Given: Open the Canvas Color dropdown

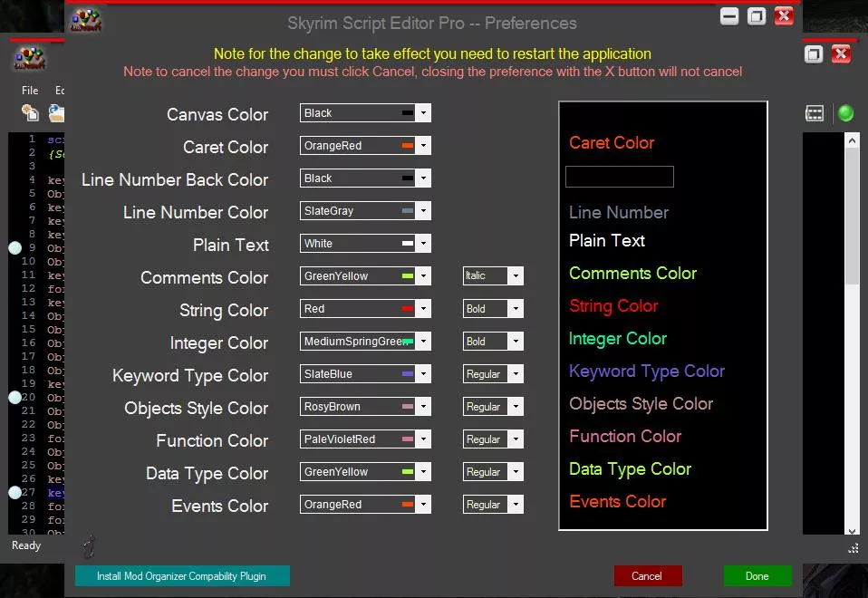Looking at the screenshot, I should (423, 113).
